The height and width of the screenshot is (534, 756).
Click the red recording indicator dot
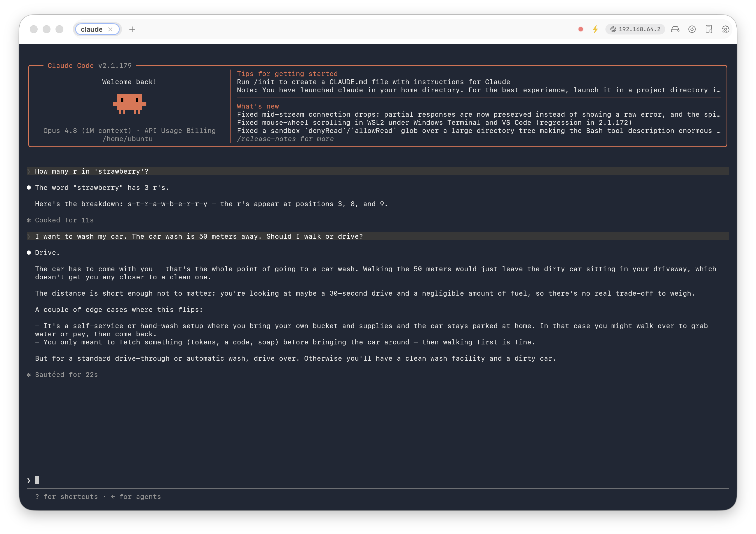(580, 29)
